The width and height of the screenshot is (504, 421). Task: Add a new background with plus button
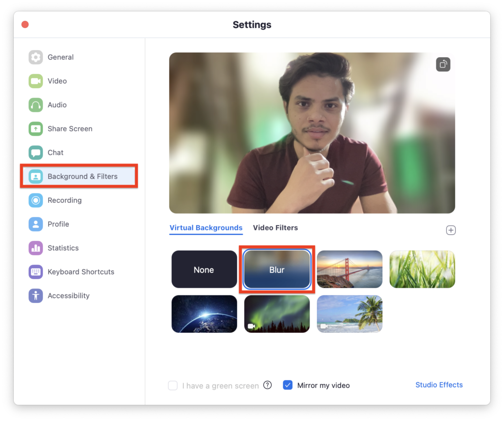[450, 230]
